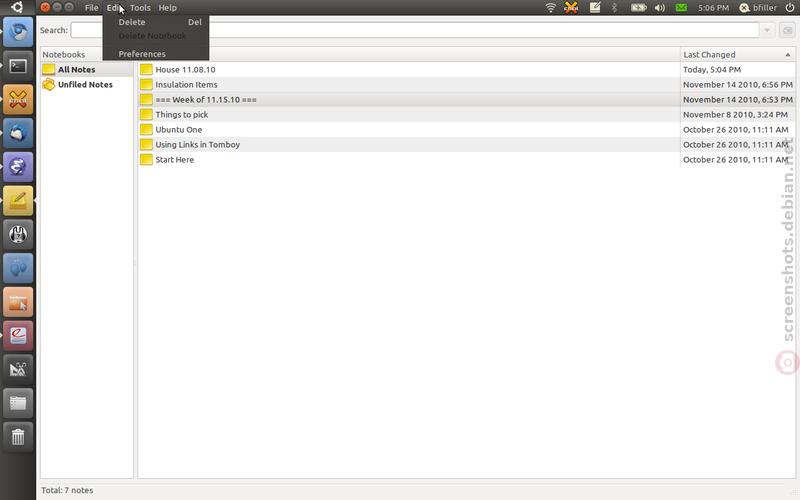800x500 pixels.
Task: Close the Tomboy window
Action: [x=45, y=7]
